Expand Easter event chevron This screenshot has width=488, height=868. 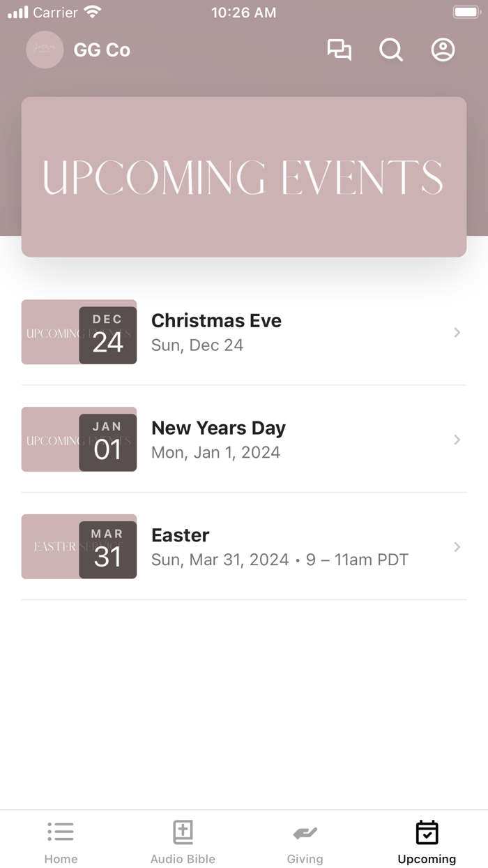pos(457,547)
